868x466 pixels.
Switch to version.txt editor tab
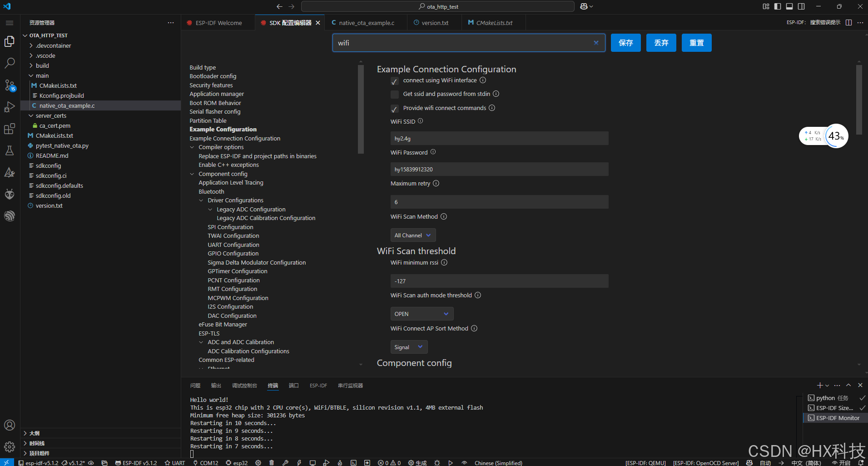pyautogui.click(x=435, y=23)
